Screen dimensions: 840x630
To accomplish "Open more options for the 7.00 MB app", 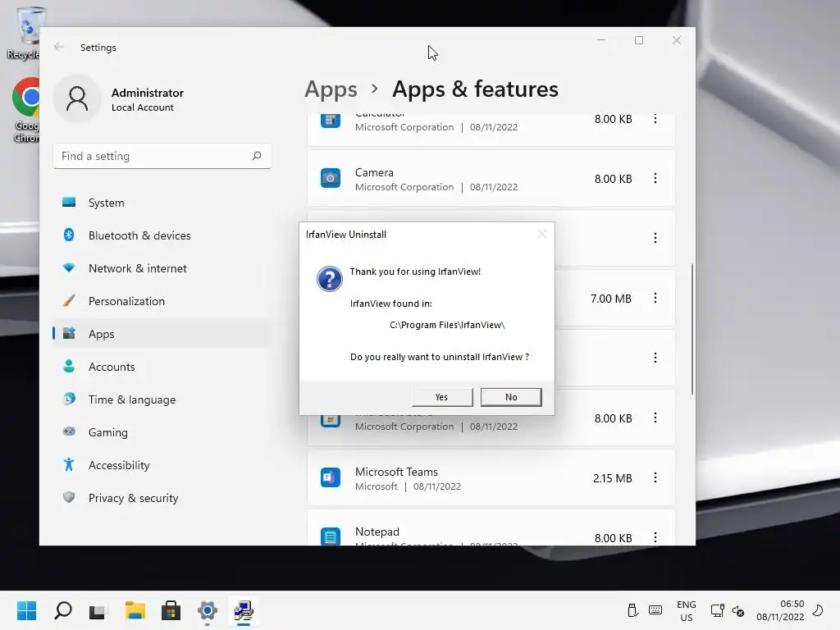I will point(655,299).
